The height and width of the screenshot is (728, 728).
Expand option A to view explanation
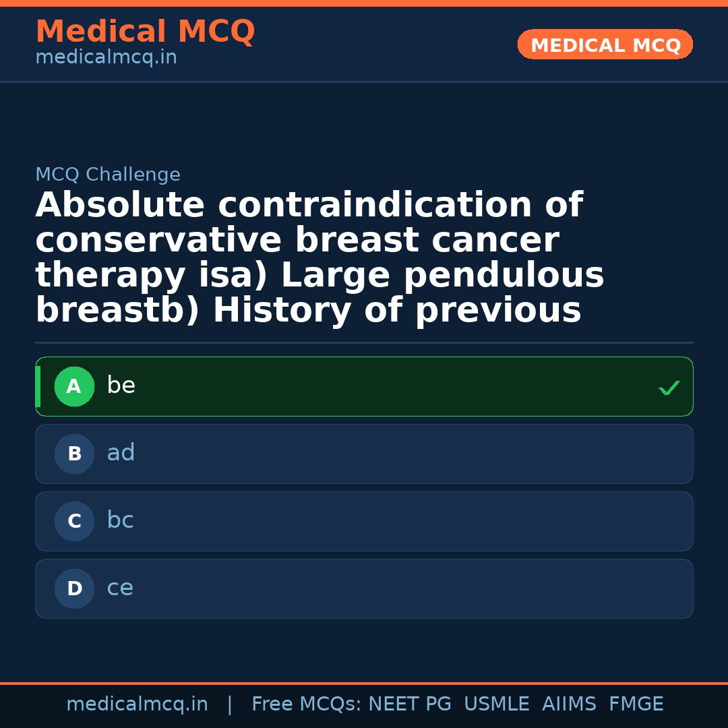click(x=364, y=386)
